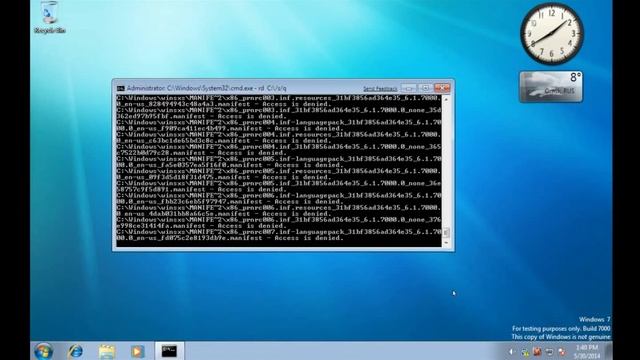Click the cmd scrollbar up arrow
Viewport: 640px width, 360px height.
point(446,99)
